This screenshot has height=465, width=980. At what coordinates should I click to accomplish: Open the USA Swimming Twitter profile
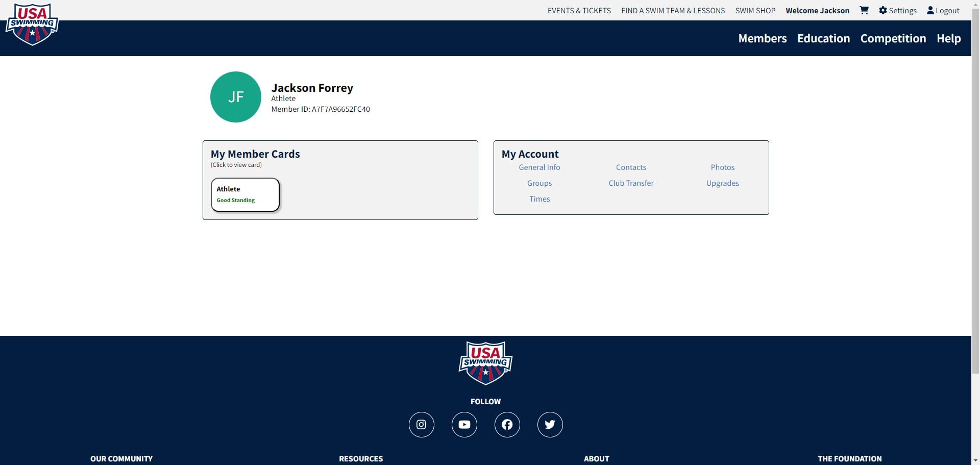click(x=550, y=425)
